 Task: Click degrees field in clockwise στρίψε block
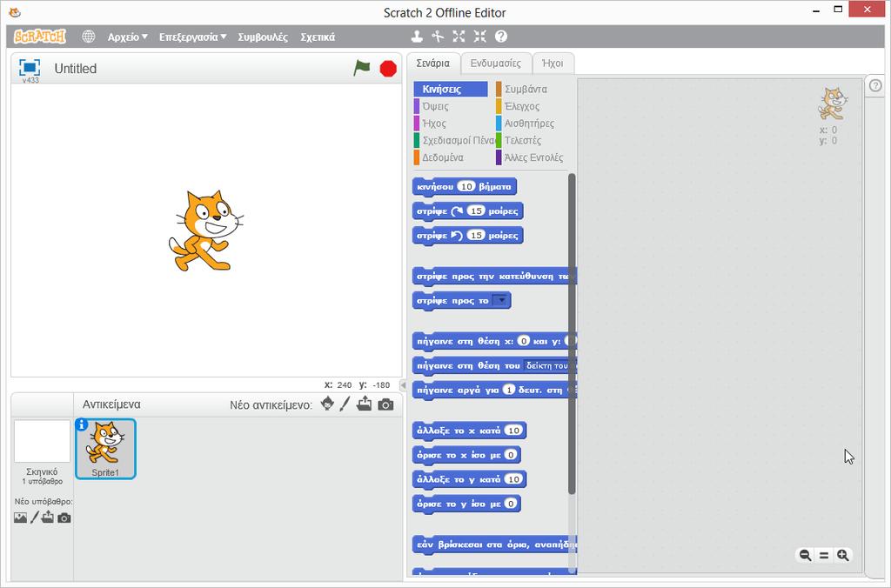pyautogui.click(x=476, y=210)
